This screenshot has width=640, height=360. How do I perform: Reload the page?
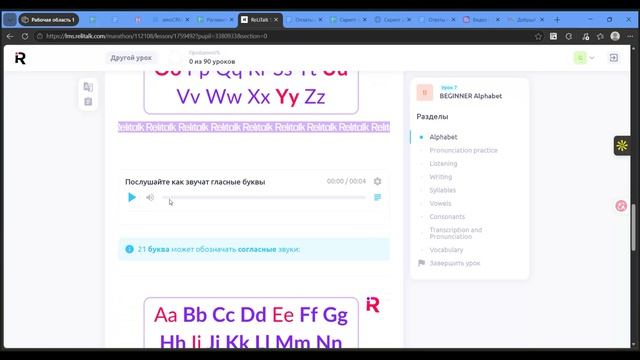pos(25,36)
